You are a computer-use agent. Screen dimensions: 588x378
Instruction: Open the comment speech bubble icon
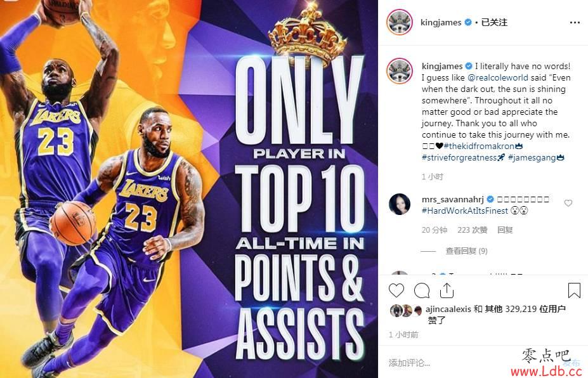(x=422, y=290)
